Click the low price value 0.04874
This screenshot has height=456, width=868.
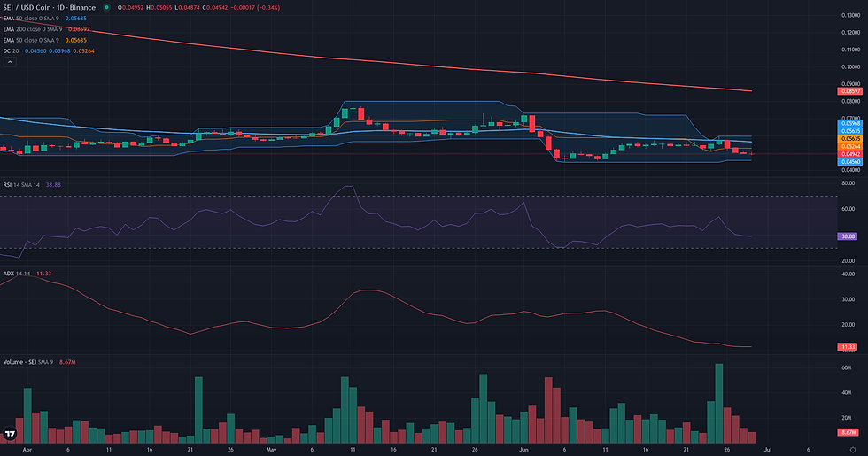[190, 8]
